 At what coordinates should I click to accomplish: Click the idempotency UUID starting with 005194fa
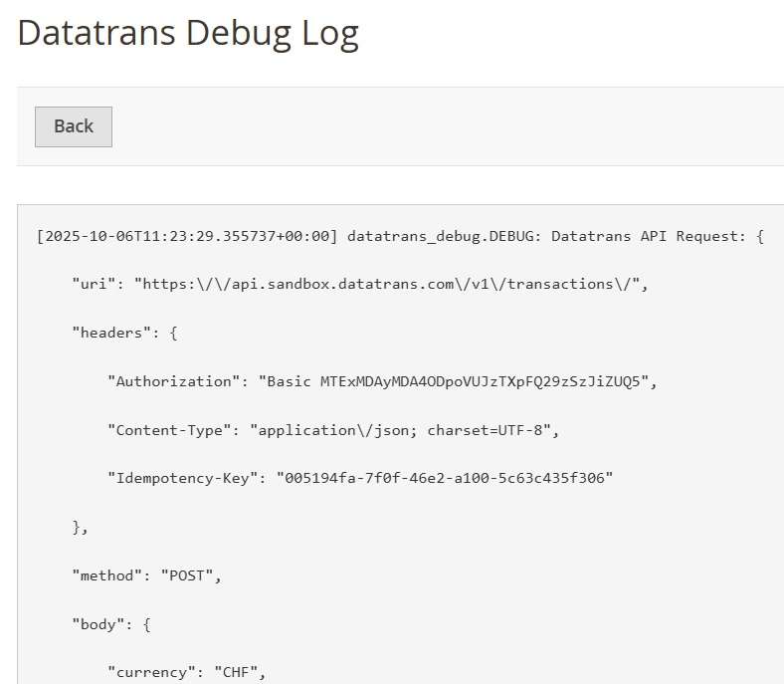(449, 479)
